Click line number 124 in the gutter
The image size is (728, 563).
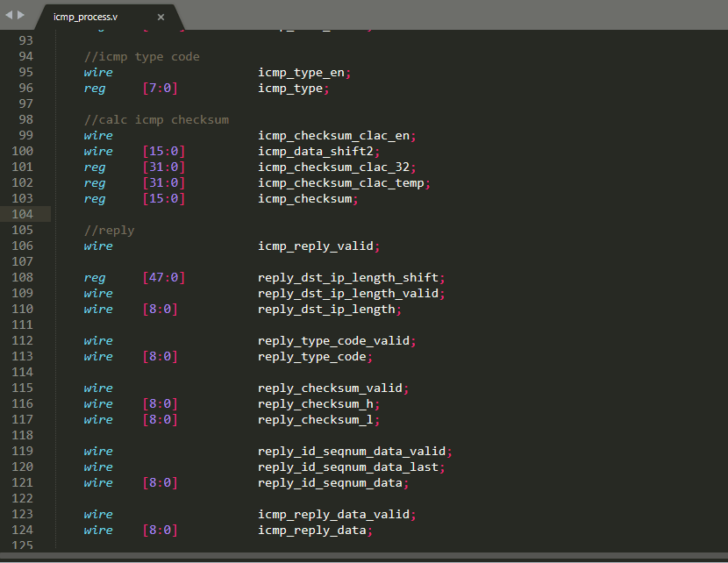[x=23, y=531]
